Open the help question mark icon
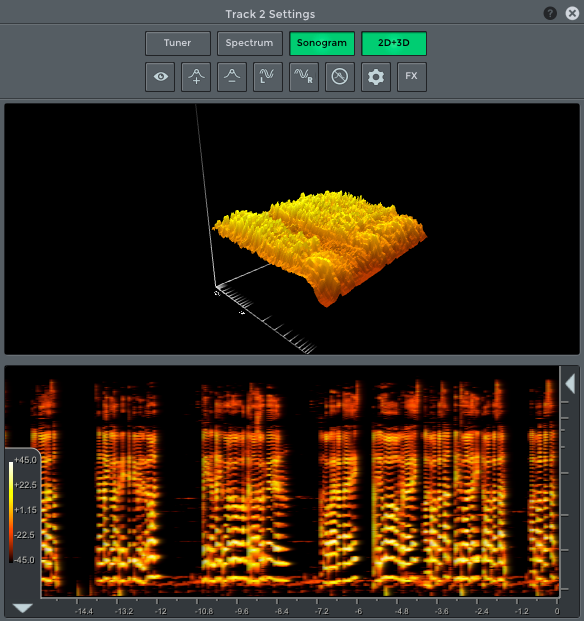584x621 pixels. click(x=550, y=13)
